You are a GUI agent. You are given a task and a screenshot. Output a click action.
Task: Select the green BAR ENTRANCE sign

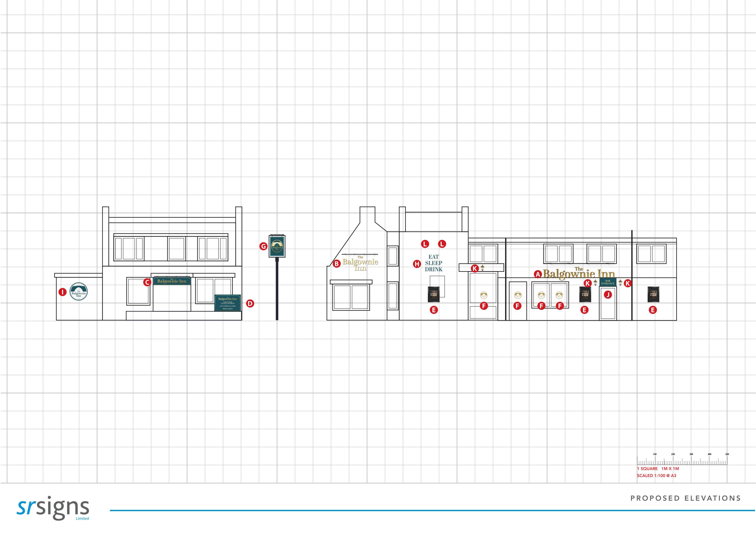[608, 282]
